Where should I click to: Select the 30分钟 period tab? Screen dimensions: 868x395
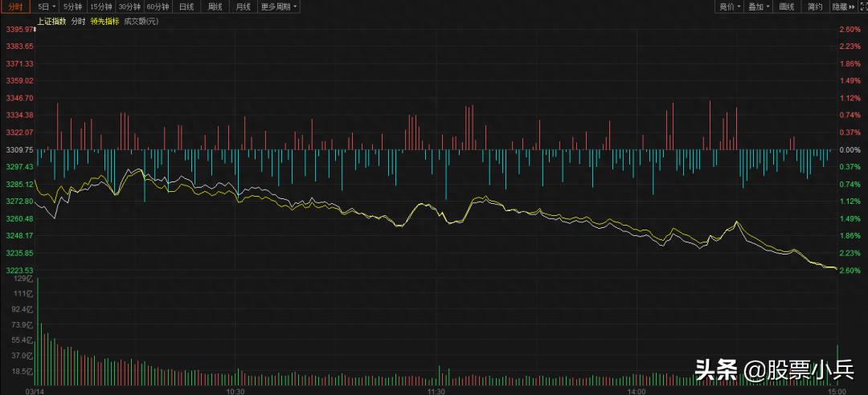(129, 6)
